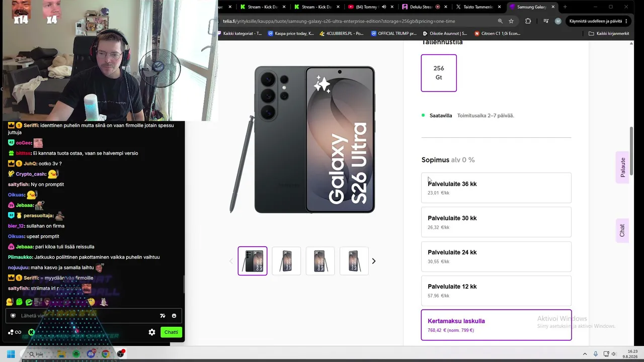Image resolution: width=644 pixels, height=362 pixels.
Task: Open a new browser tab
Action: click(x=565, y=7)
